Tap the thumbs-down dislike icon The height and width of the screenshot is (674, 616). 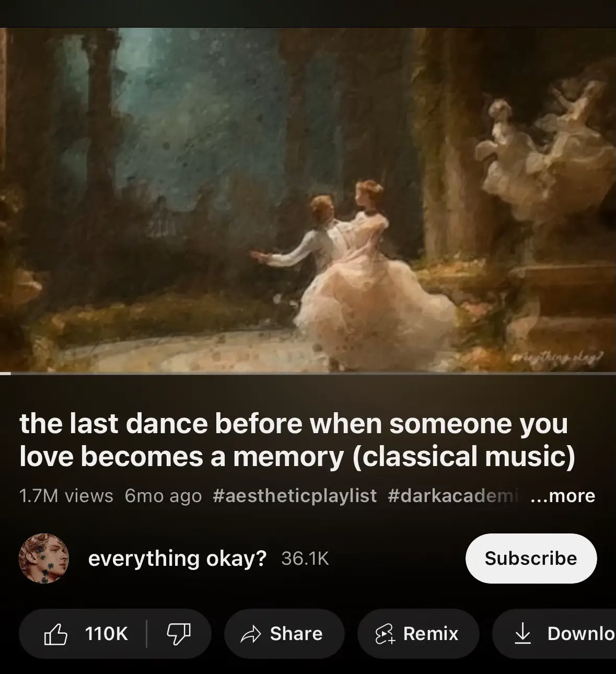pyautogui.click(x=179, y=634)
